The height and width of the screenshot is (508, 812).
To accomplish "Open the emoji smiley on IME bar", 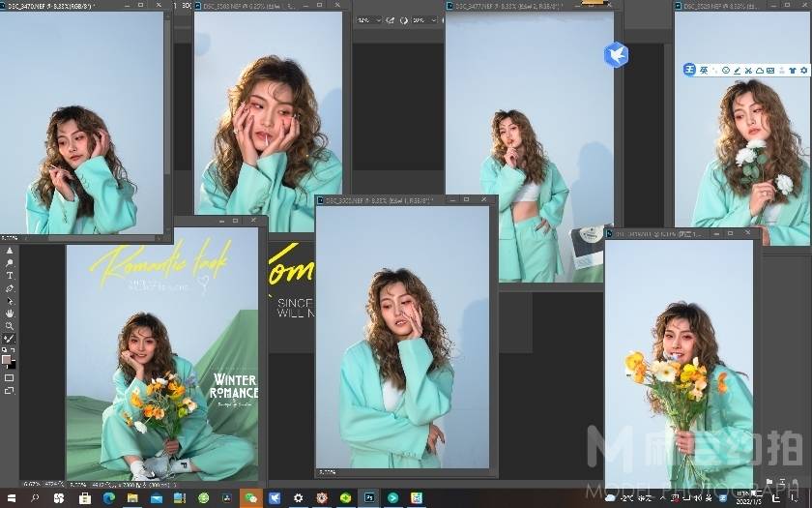I will [726, 70].
